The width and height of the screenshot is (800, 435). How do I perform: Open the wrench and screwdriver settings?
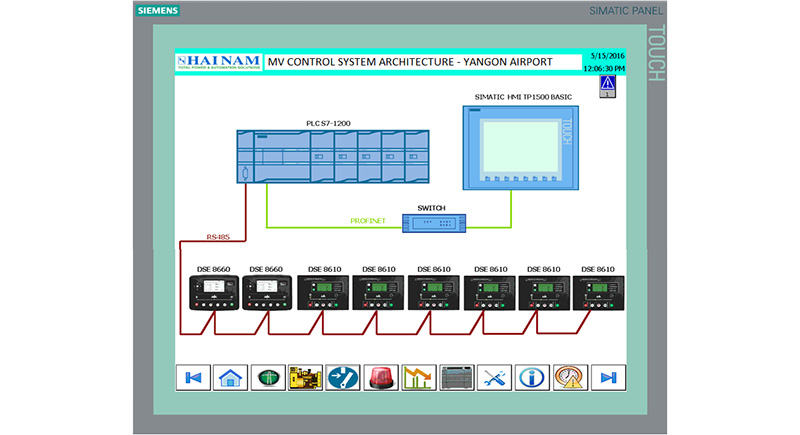click(494, 377)
